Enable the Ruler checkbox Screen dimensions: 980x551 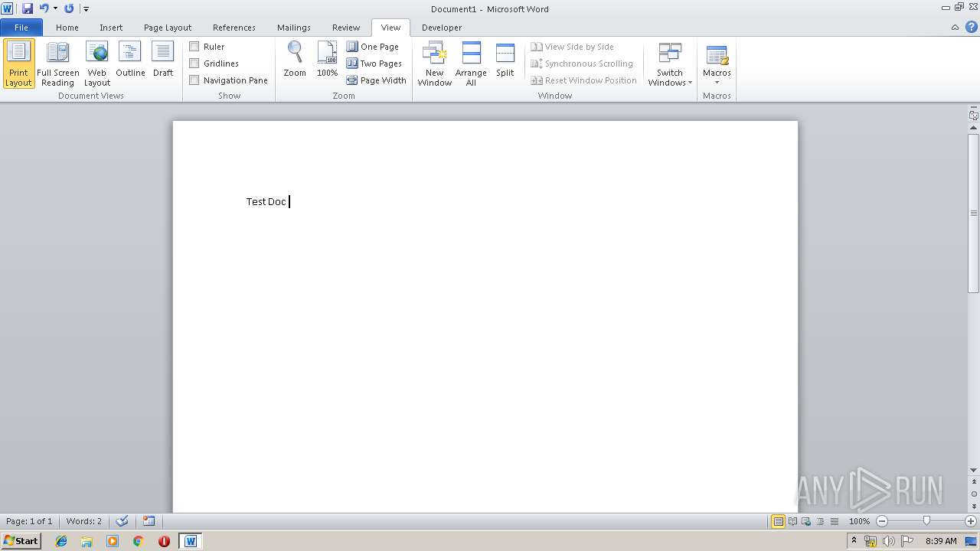pyautogui.click(x=194, y=47)
